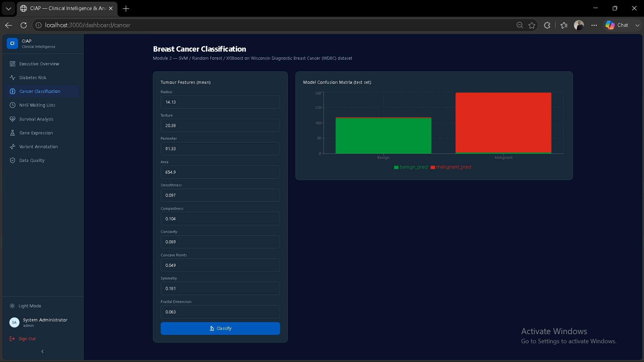Open Data Quality page
The width and height of the screenshot is (644, 362).
[43, 160]
